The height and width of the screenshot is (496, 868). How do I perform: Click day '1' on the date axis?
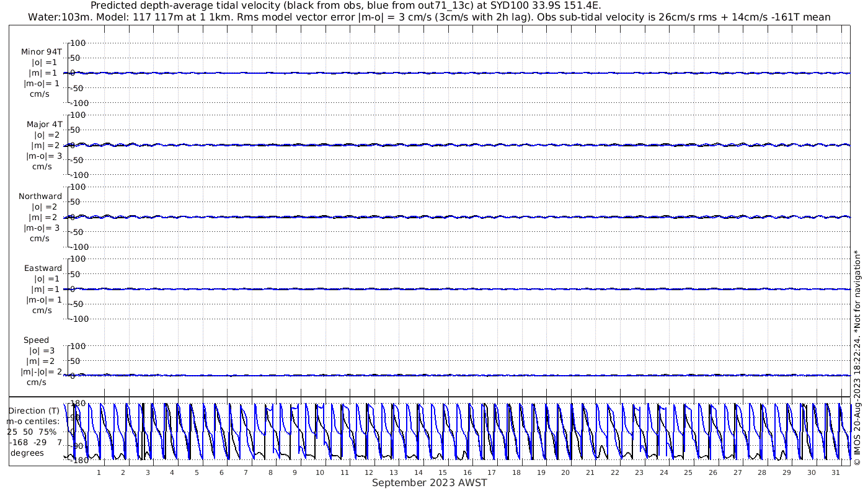click(x=99, y=472)
